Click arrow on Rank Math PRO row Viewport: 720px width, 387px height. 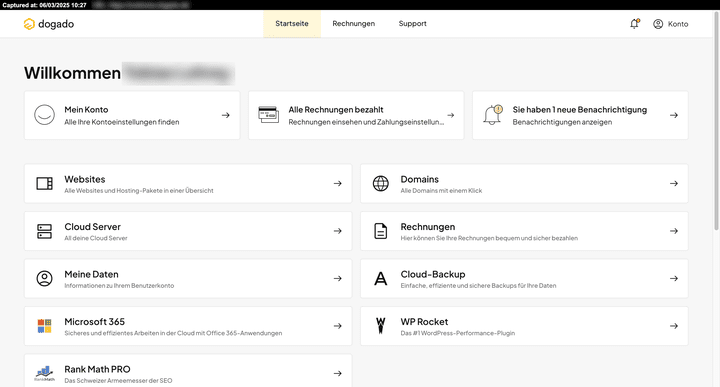pyautogui.click(x=338, y=373)
